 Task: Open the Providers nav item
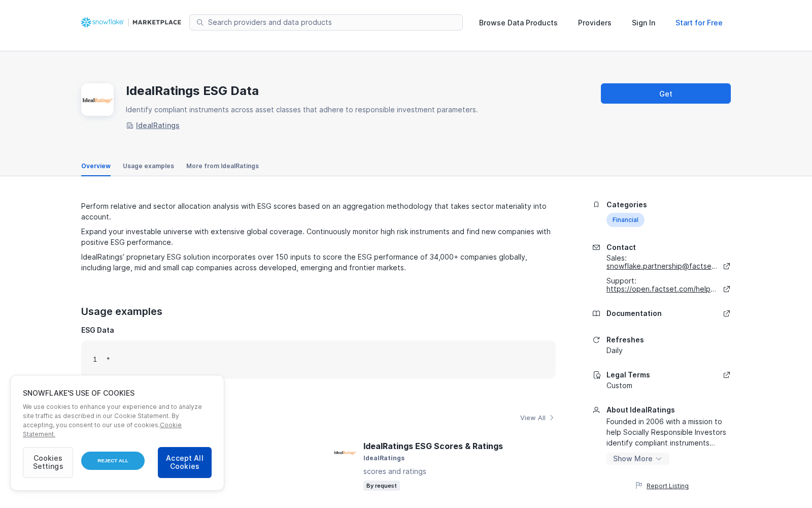tap(595, 23)
